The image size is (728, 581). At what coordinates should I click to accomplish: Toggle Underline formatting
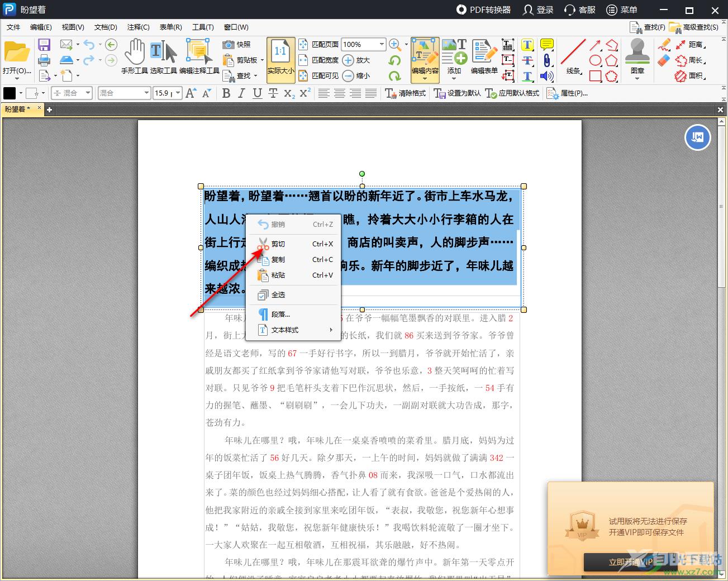coord(258,93)
